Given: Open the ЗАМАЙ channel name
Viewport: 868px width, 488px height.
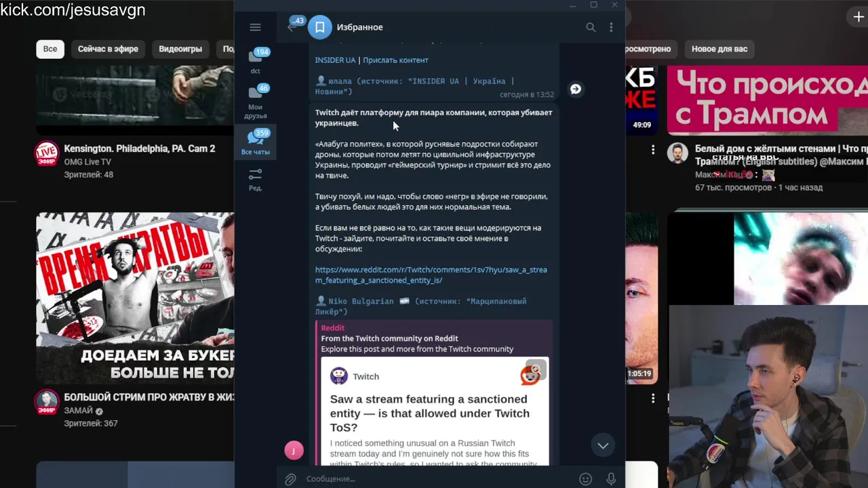Looking at the screenshot, I should click(x=79, y=411).
